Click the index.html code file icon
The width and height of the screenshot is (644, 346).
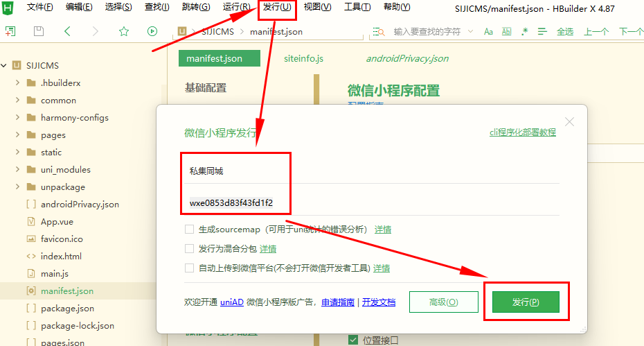[30, 256]
